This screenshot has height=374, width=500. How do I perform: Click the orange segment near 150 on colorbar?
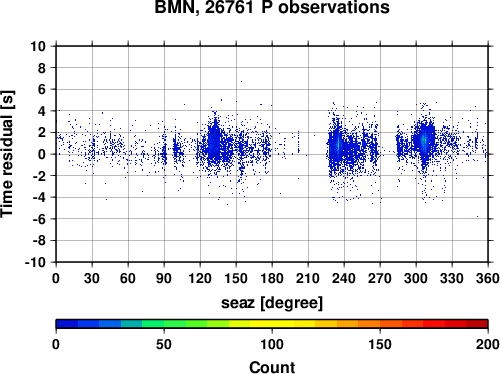(380, 324)
